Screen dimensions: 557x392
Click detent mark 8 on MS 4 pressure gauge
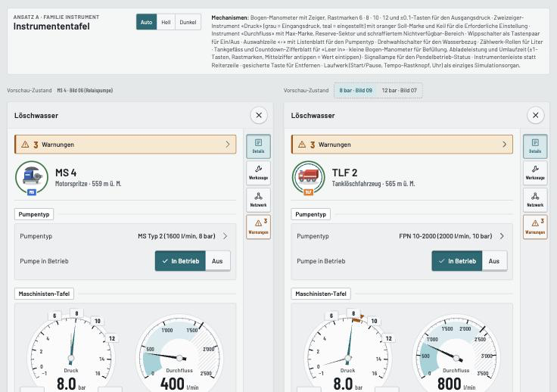(76, 313)
